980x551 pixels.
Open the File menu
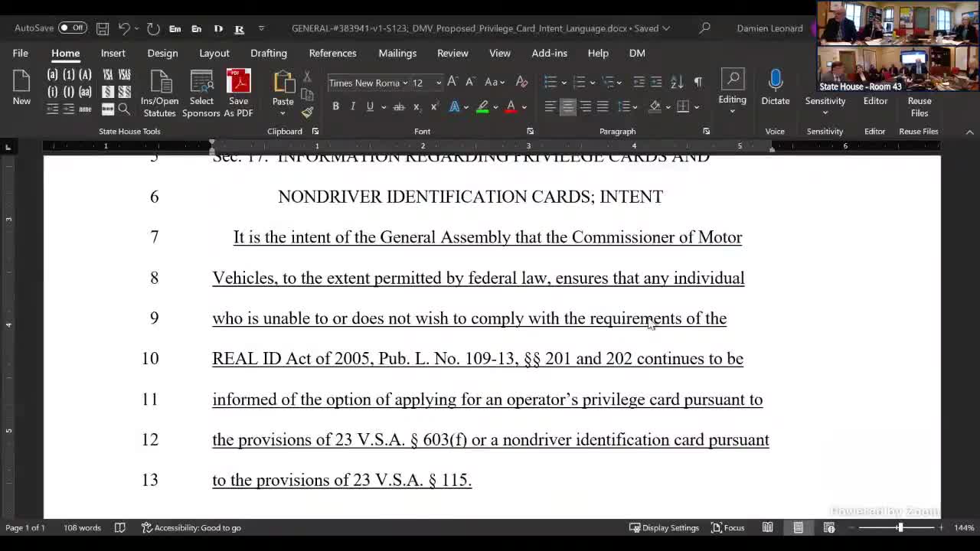21,53
